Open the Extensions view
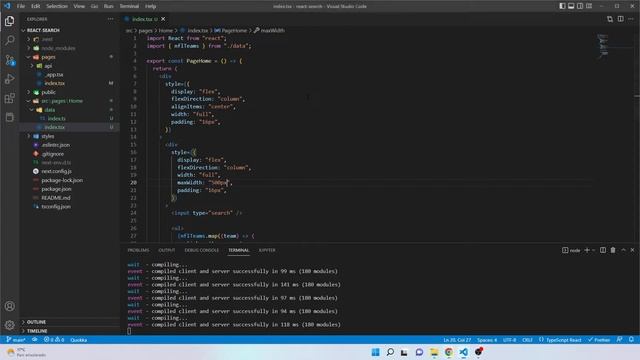Screen dimensions: 640x360 [9, 98]
